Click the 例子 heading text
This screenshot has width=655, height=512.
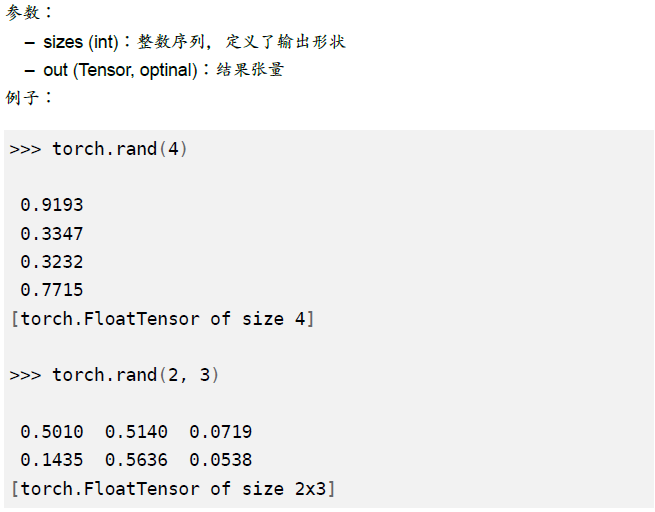pyautogui.click(x=23, y=98)
